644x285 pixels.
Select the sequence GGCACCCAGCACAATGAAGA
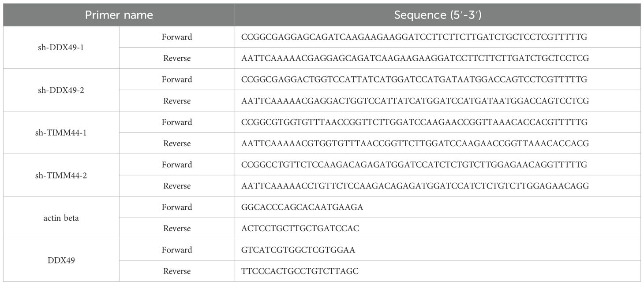(x=302, y=207)
